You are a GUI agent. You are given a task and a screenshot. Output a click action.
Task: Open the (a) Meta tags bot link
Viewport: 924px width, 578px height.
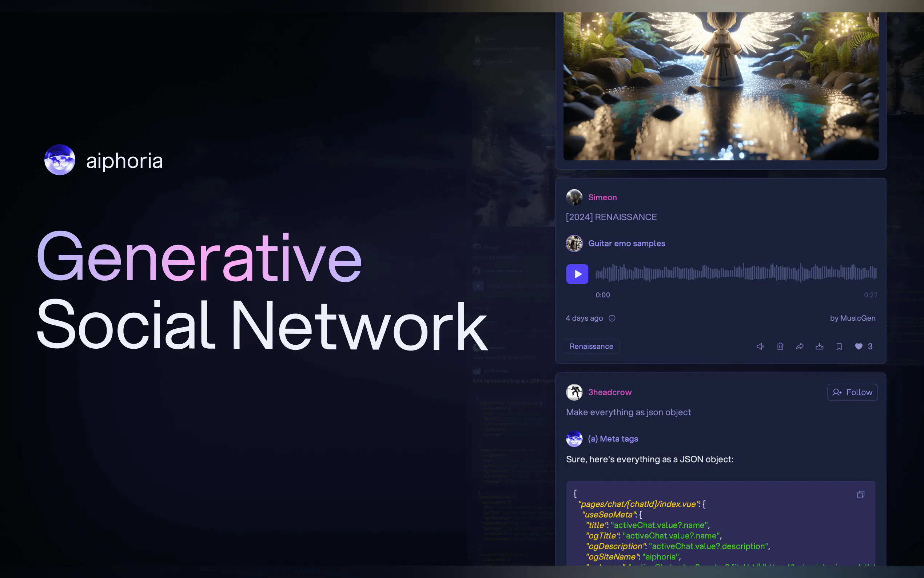point(613,439)
